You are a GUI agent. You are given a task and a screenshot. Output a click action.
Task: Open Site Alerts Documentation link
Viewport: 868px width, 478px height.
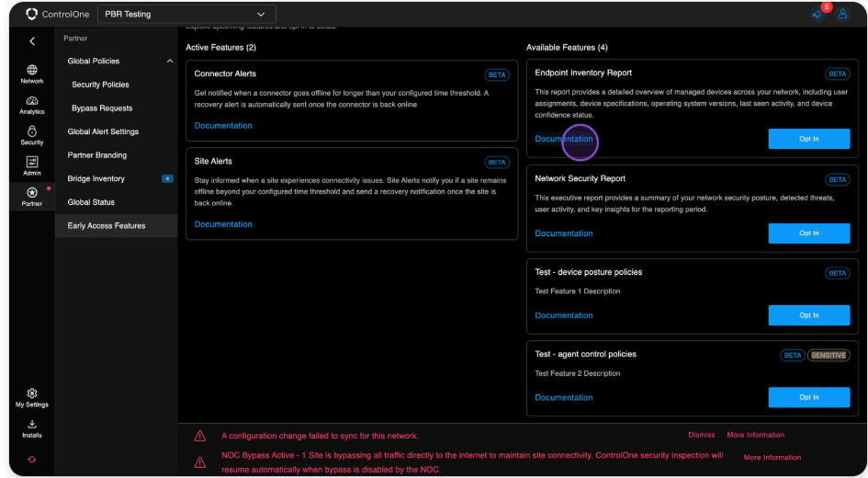223,224
